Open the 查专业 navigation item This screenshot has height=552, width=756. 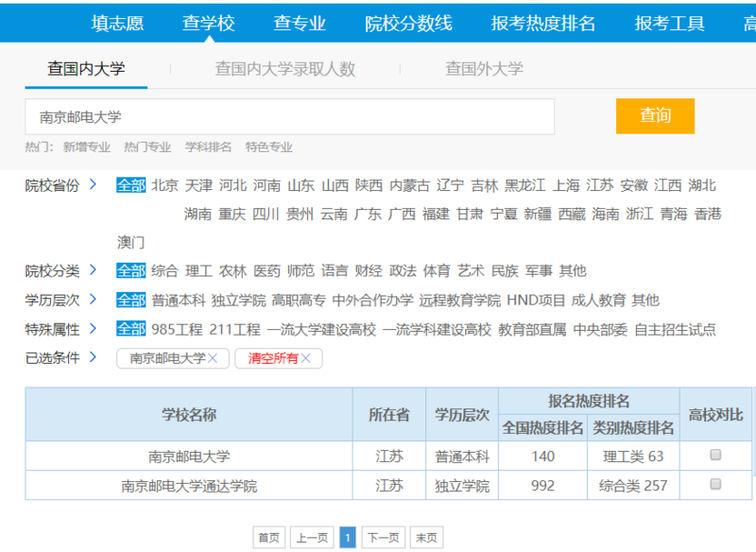(300, 23)
